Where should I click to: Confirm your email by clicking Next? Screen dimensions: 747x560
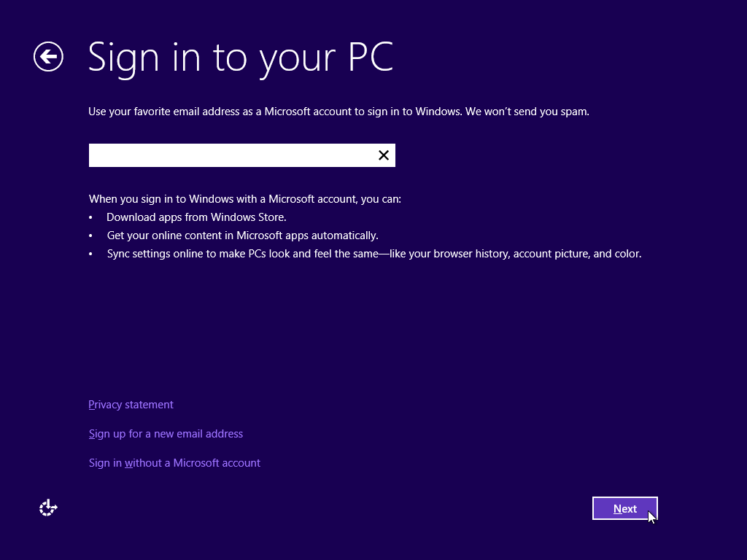click(x=624, y=508)
